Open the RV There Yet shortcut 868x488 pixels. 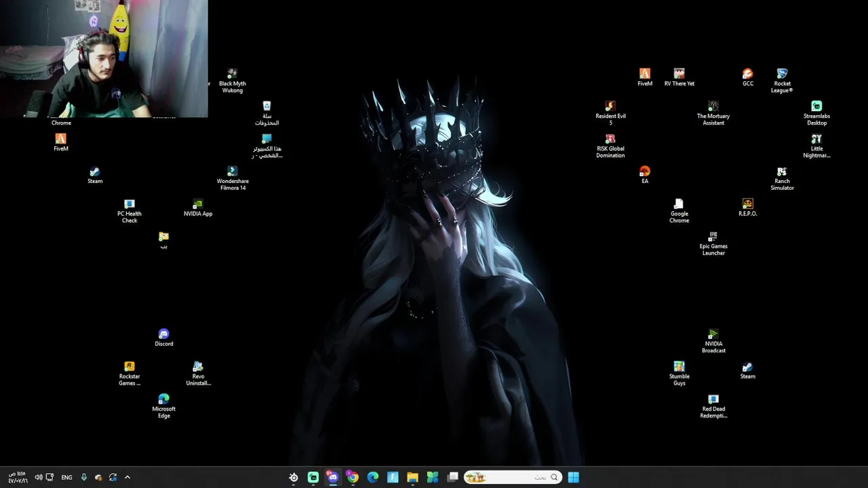pyautogui.click(x=679, y=77)
